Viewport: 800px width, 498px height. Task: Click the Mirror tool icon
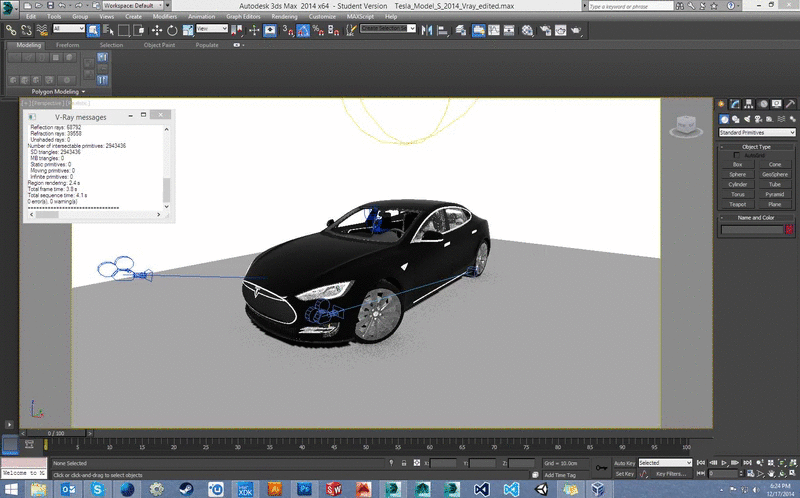(x=427, y=30)
